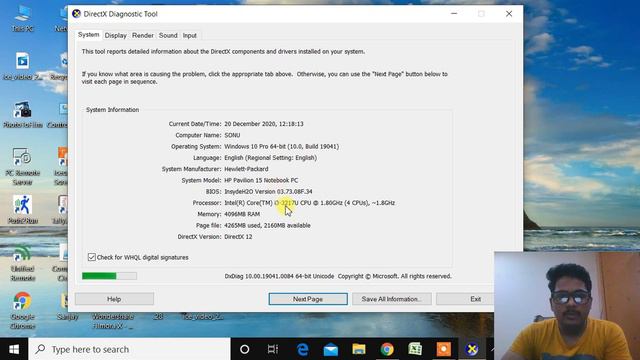Select the desktop item named 28

tap(158, 317)
